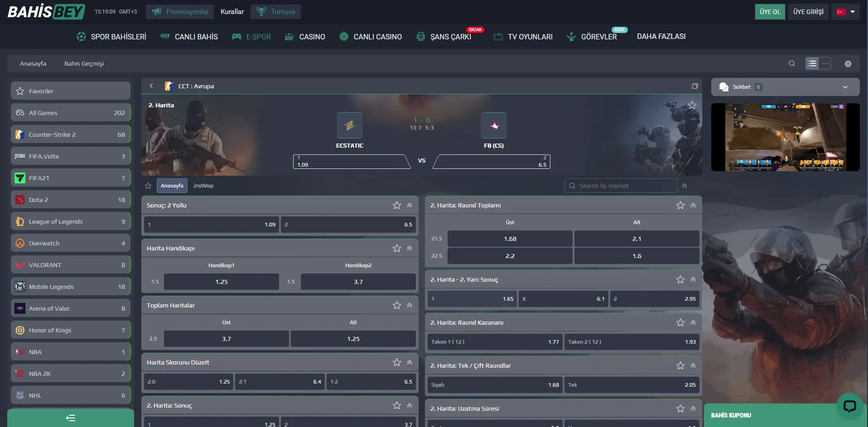Image resolution: width=868 pixels, height=427 pixels.
Task: Favorite 2. Harita - 2. Yarı: Sonuç market
Action: (680, 279)
